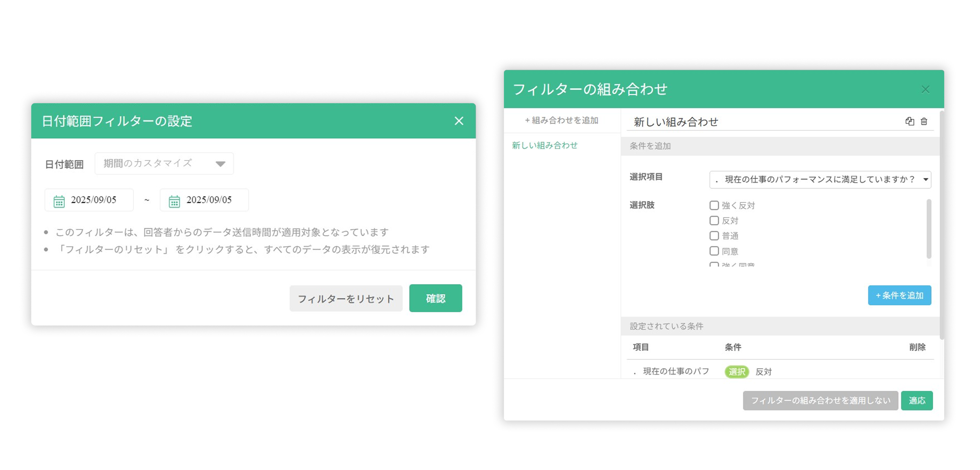The image size is (980, 470).
Task: Click フィルターの組み合わせを適用しない button
Action: (x=820, y=401)
